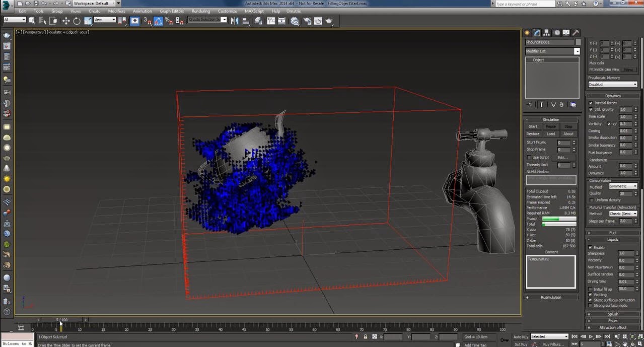Screen dimensions: 644x347
Task: Disable the Inertial forces checkbox
Action: coord(591,103)
